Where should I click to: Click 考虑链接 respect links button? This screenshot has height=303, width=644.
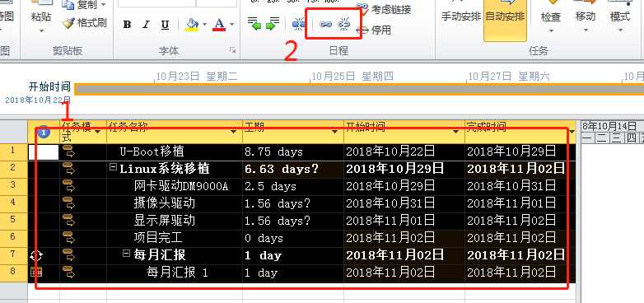pyautogui.click(x=384, y=8)
